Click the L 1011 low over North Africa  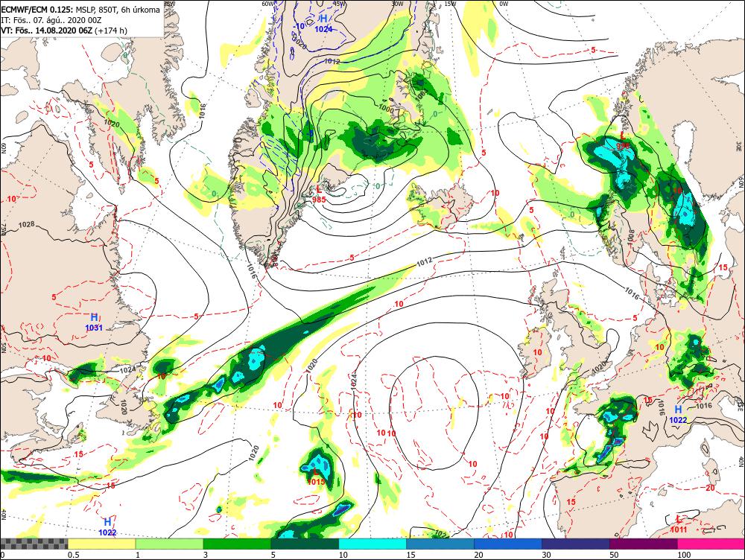679,524
